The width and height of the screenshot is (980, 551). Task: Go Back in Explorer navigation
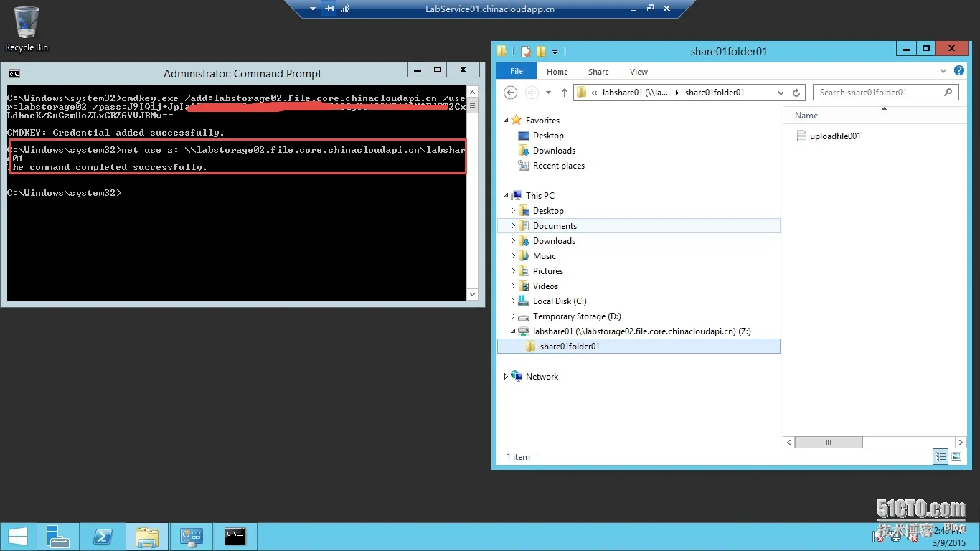510,93
